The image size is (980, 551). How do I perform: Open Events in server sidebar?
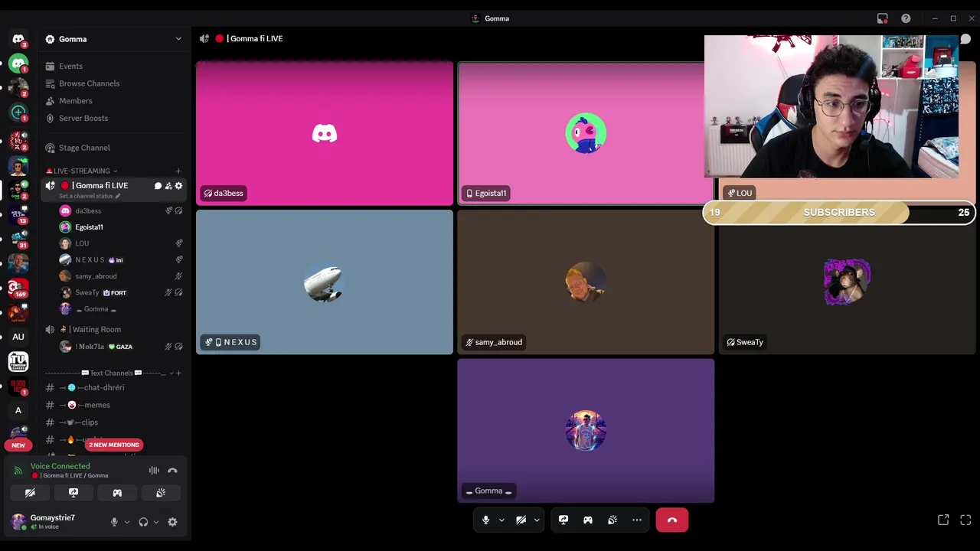click(x=115, y=66)
